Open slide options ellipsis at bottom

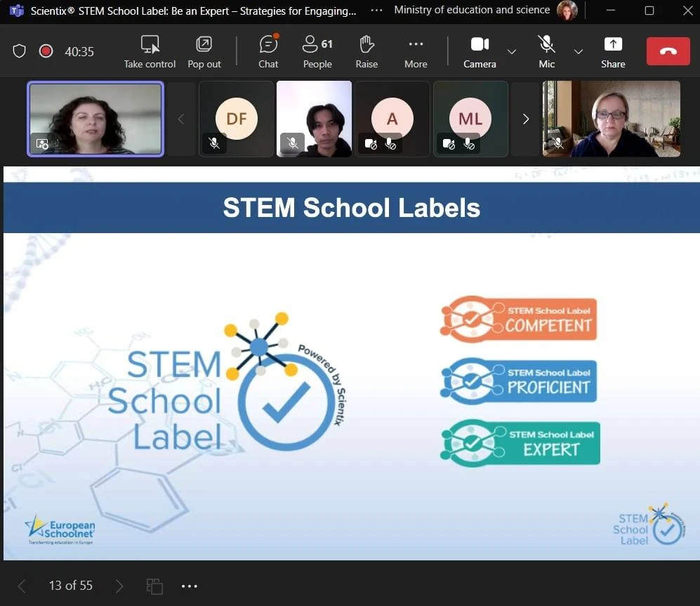[x=190, y=586]
